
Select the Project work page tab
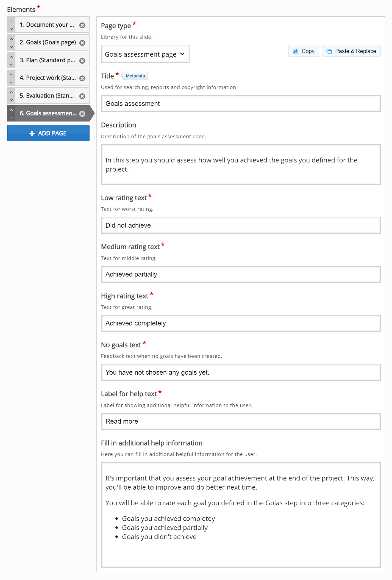48,78
